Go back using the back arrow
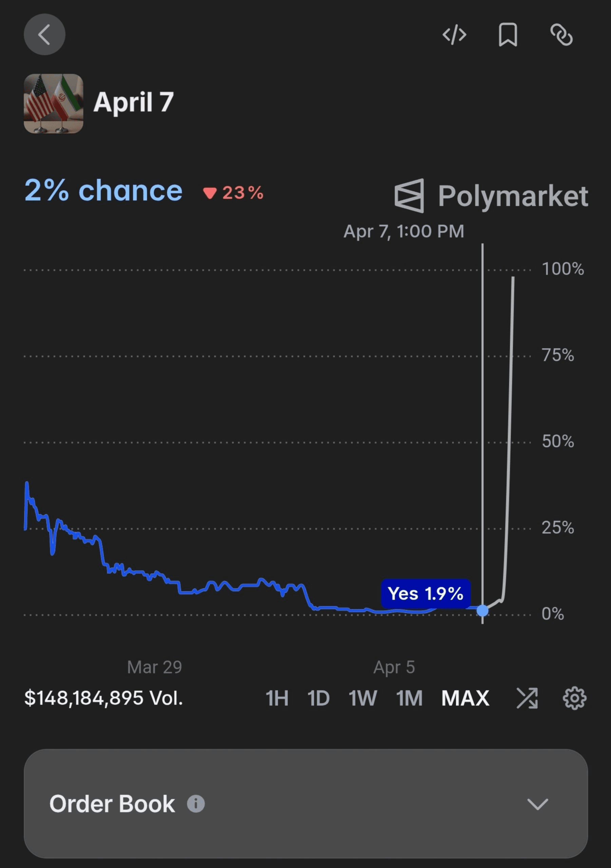This screenshot has height=868, width=611. point(44,34)
